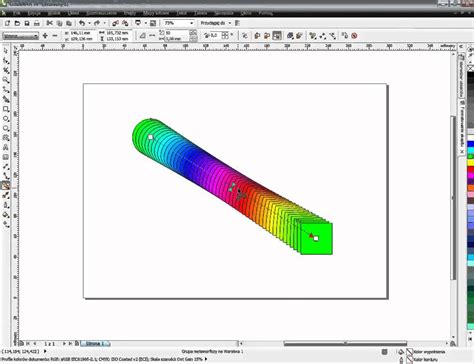Open the zoom level combo box
The image size is (474, 364).
(179, 23)
